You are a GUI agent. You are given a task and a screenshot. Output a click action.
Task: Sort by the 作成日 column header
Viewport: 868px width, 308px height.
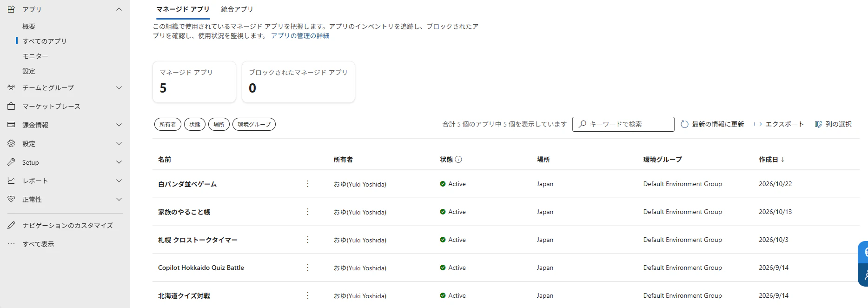coord(772,160)
